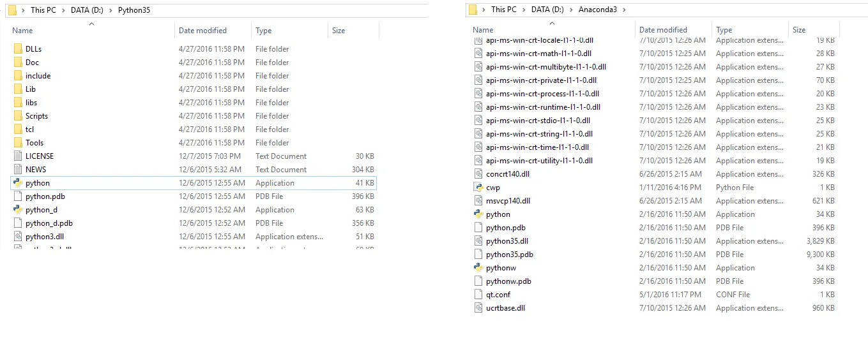Screen dimensions: 868x340
Task: Click python.pdb file icon in Python35 window
Action: pyautogui.click(x=18, y=196)
